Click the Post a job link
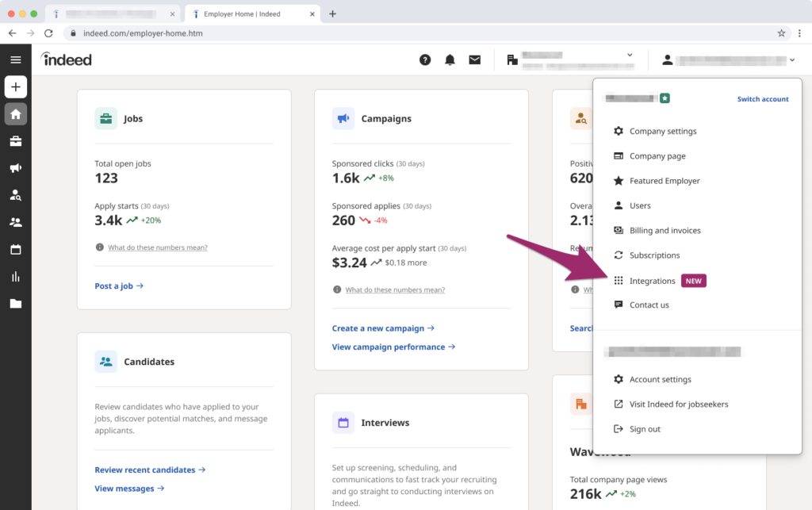Image resolution: width=812 pixels, height=510 pixels. point(119,286)
